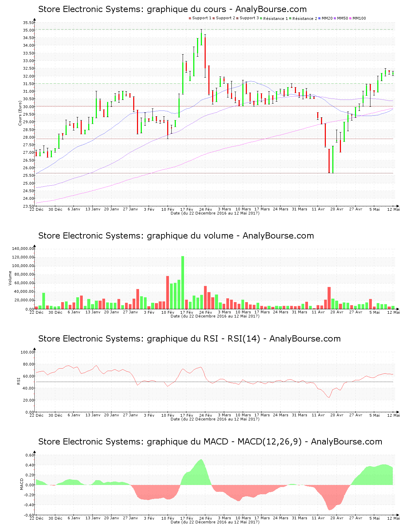This screenshot has width=412, height=532.
Task: Toggle the Support 1 legend marker
Action: pyautogui.click(x=189, y=18)
